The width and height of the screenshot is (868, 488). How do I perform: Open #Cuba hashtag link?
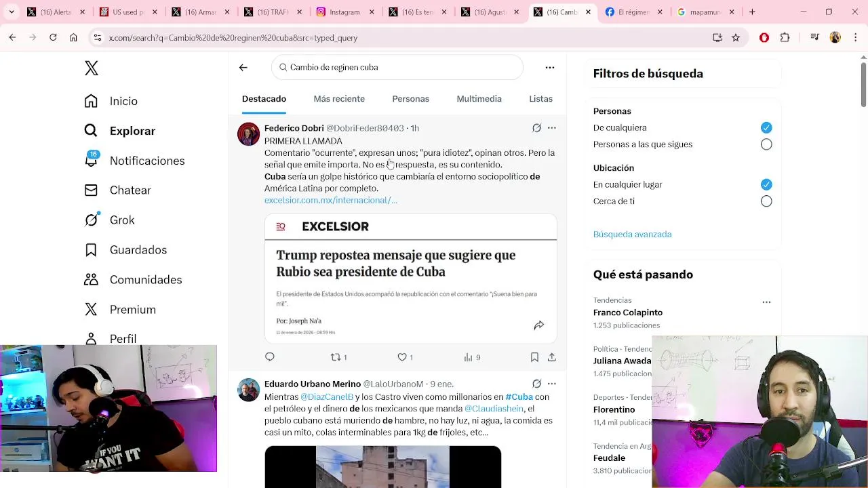pyautogui.click(x=519, y=397)
